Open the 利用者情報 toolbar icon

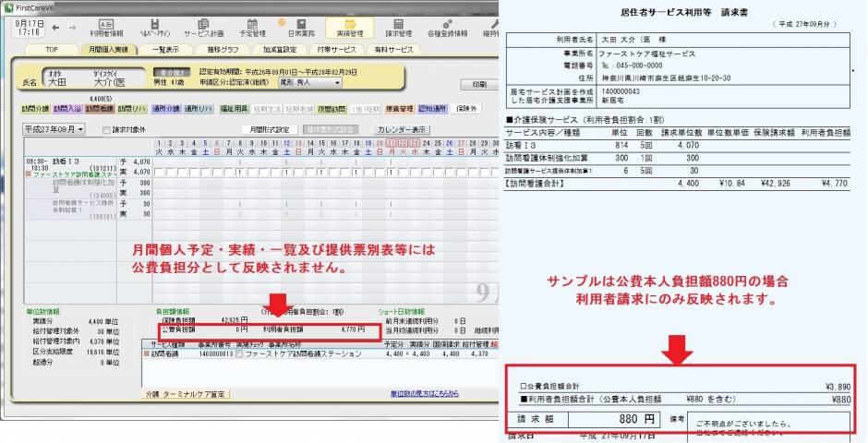click(x=107, y=27)
